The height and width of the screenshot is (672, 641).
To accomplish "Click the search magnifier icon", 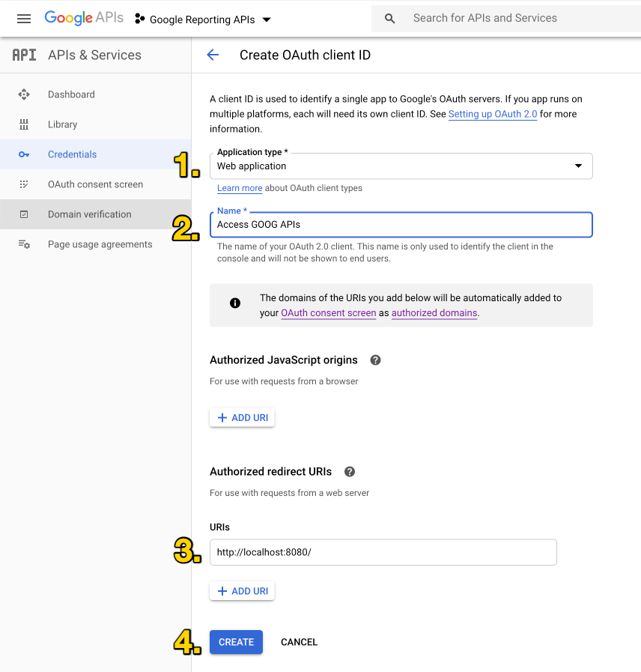I will (x=389, y=19).
